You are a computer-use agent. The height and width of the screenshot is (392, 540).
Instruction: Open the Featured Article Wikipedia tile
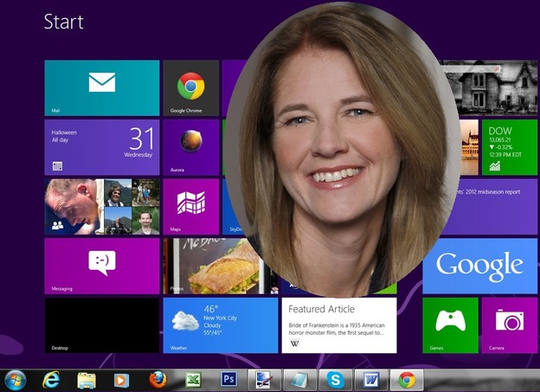click(338, 325)
